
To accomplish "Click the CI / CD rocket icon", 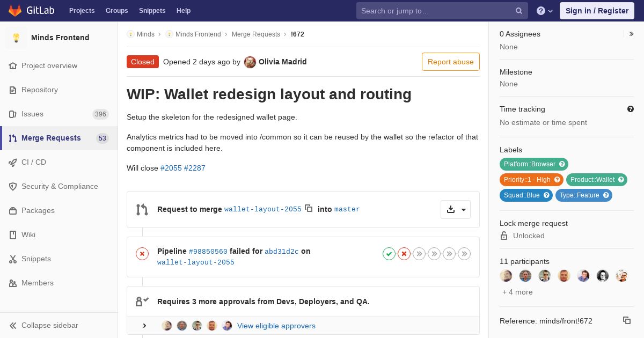I will [13, 162].
